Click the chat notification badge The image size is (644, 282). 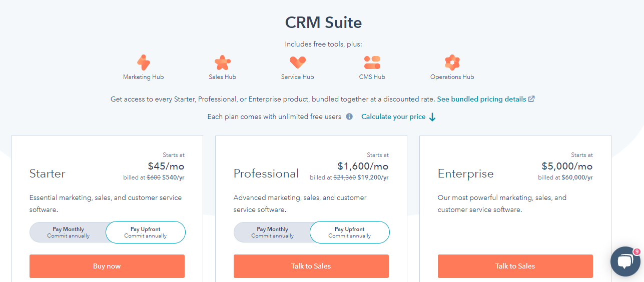(636, 251)
